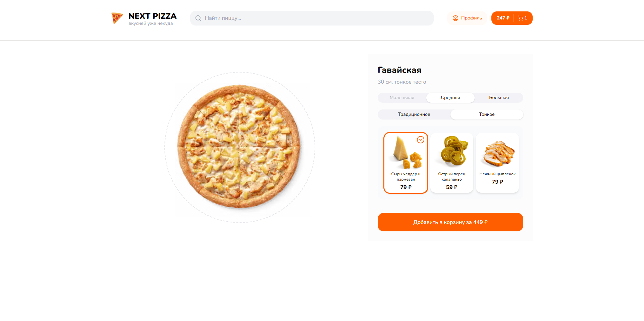Switch dough to Традиционное
Image resolution: width=644 pixels, height=321 pixels.
[x=414, y=114]
